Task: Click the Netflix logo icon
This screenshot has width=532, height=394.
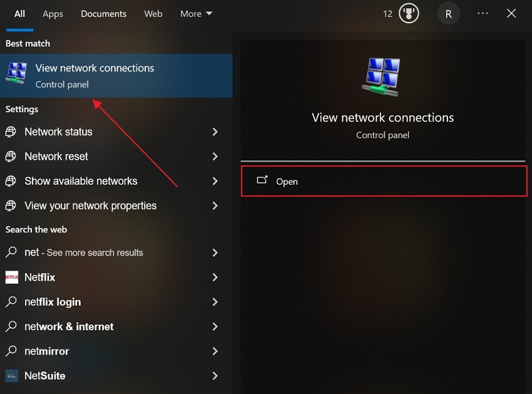Action: [12, 277]
